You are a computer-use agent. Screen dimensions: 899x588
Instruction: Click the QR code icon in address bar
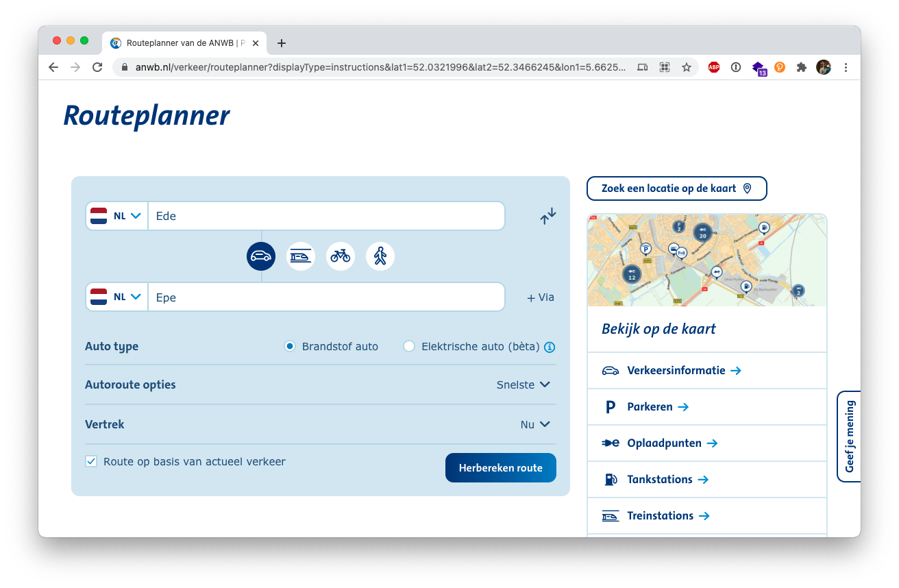(x=664, y=67)
